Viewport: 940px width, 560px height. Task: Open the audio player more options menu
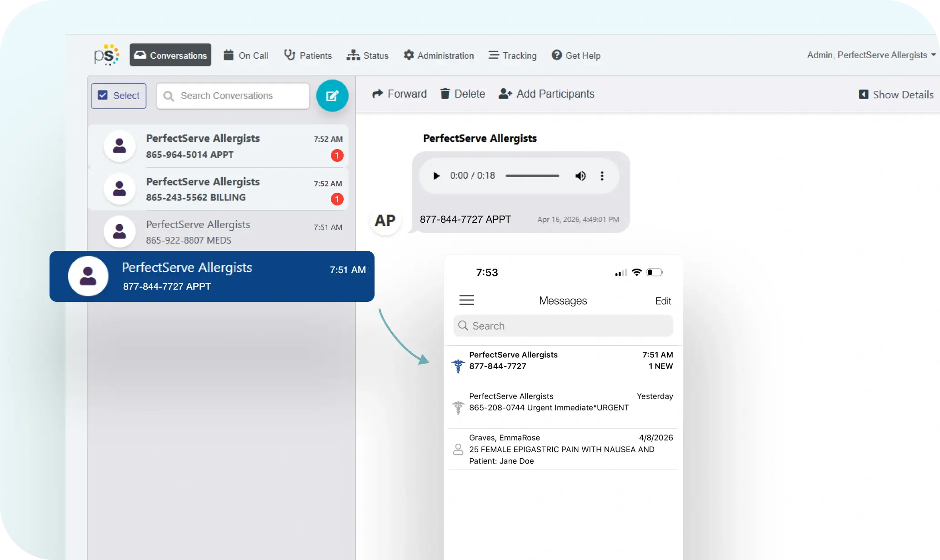[602, 176]
